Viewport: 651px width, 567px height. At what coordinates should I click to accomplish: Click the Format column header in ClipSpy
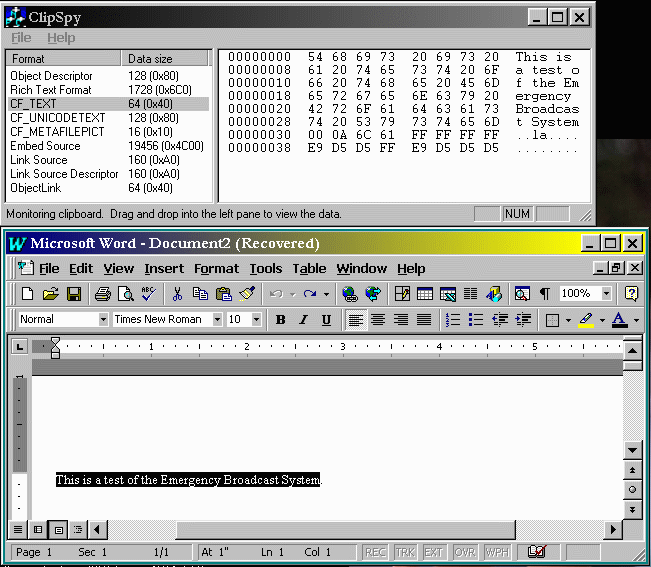[64, 59]
